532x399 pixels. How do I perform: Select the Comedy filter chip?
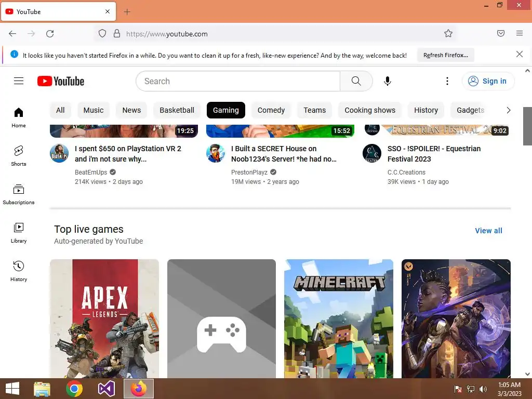271,110
